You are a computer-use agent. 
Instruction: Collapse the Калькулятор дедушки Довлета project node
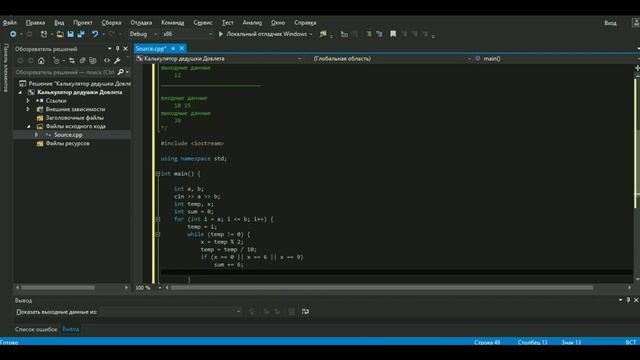[x=20, y=93]
